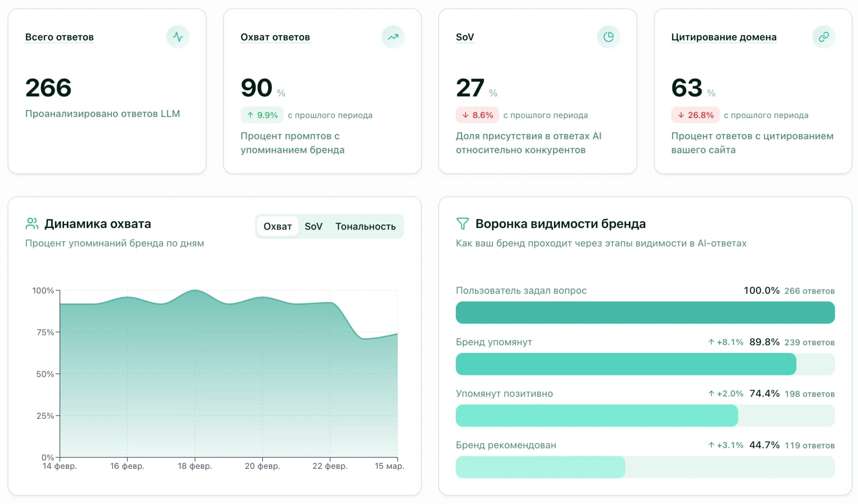Click the Цитирование домена card title
This screenshot has height=504, width=858.
tap(724, 37)
